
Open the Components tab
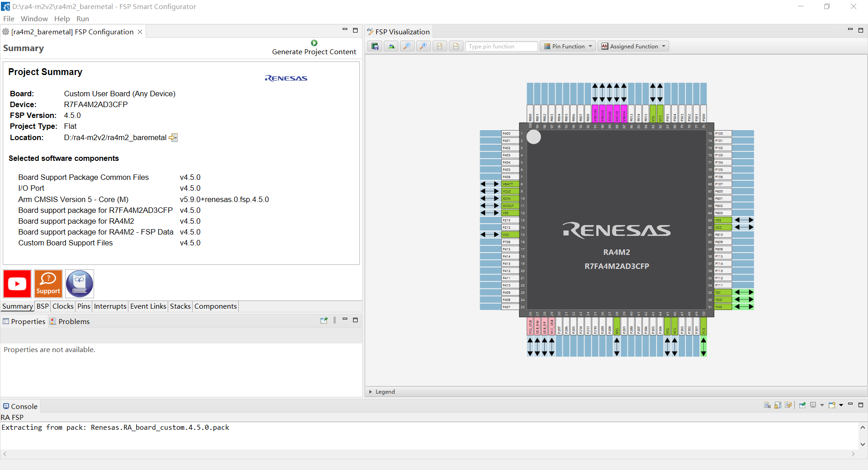(215, 306)
